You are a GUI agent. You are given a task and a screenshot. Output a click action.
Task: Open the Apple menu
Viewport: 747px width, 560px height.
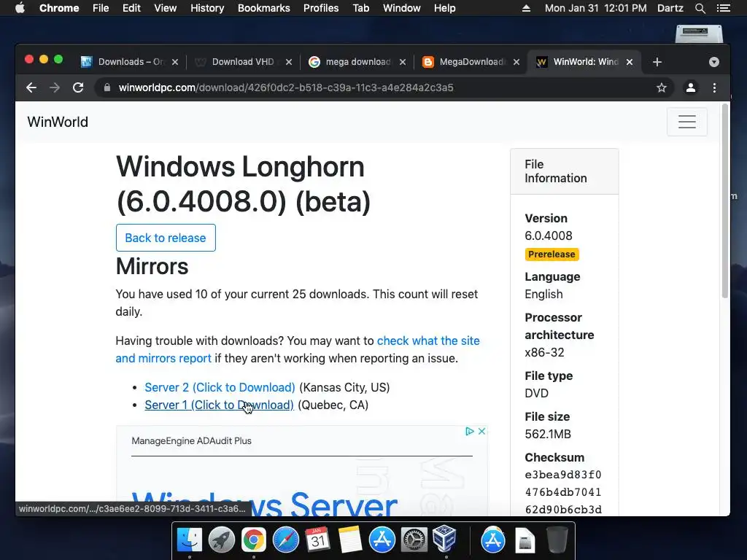point(20,8)
